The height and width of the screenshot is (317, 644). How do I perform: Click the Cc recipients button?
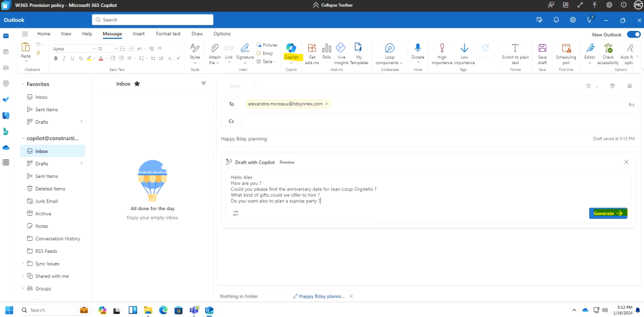point(231,121)
